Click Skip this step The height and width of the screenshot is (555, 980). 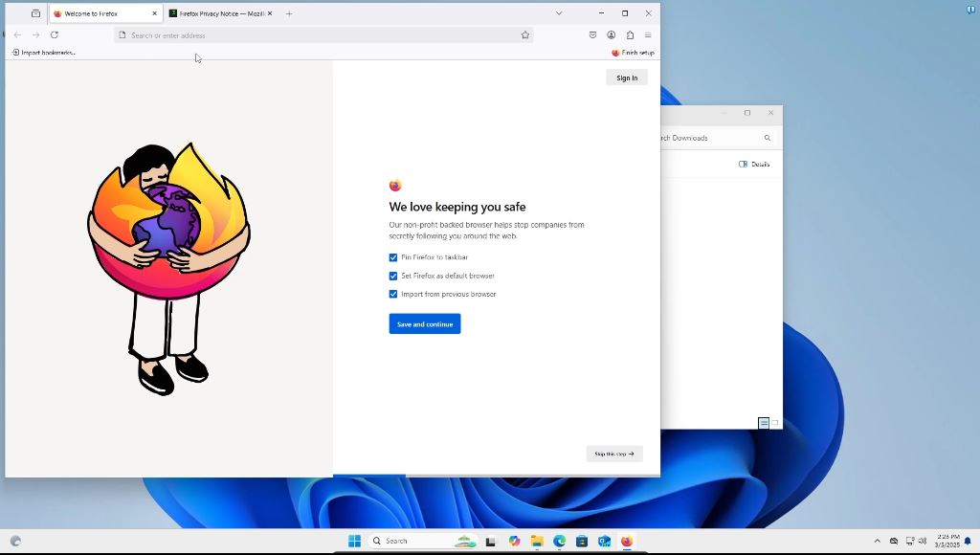614,454
